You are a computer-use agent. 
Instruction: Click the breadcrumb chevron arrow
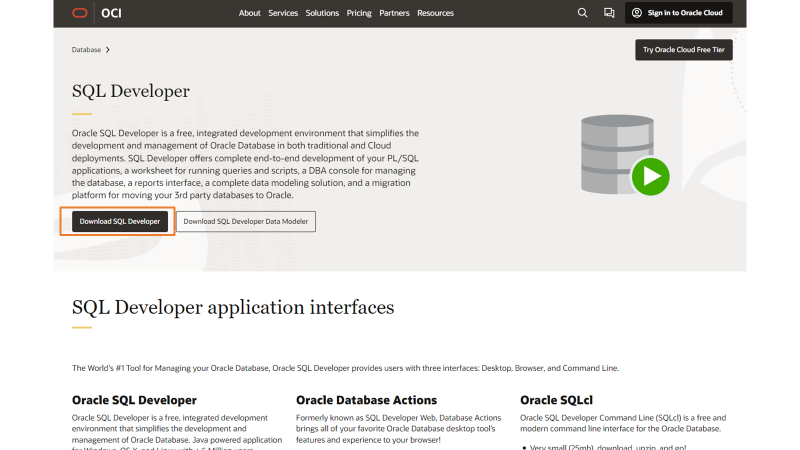108,49
